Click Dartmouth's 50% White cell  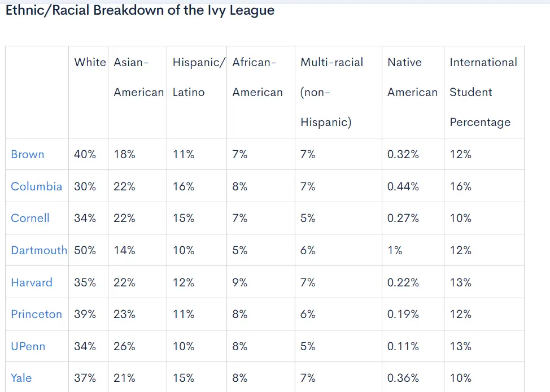85,250
